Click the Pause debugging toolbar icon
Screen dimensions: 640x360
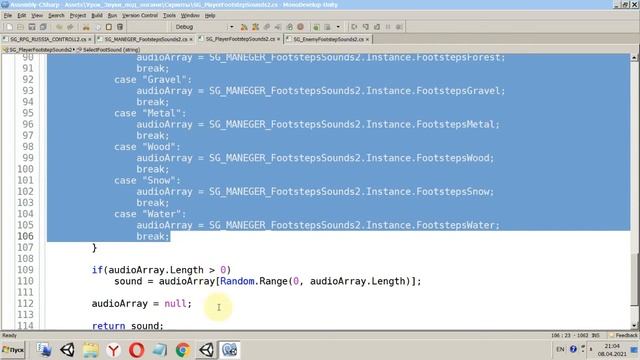pos(388,27)
